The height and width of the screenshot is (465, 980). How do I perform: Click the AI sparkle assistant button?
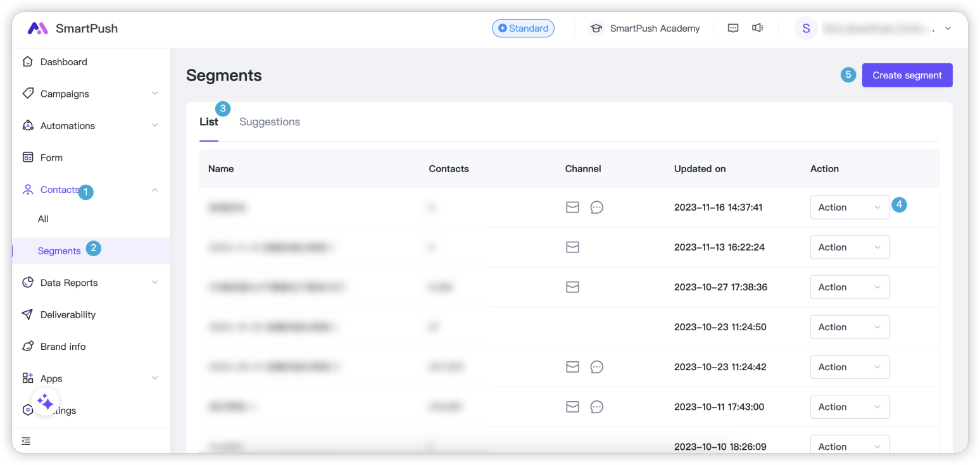[45, 402]
